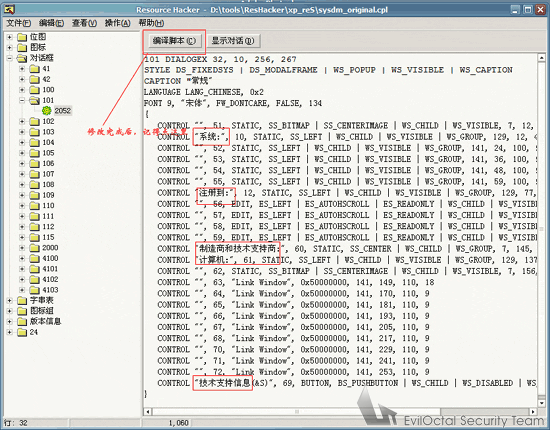The height and width of the screenshot is (430, 550).
Task: Click the 显示对话(D) button
Action: (233, 41)
